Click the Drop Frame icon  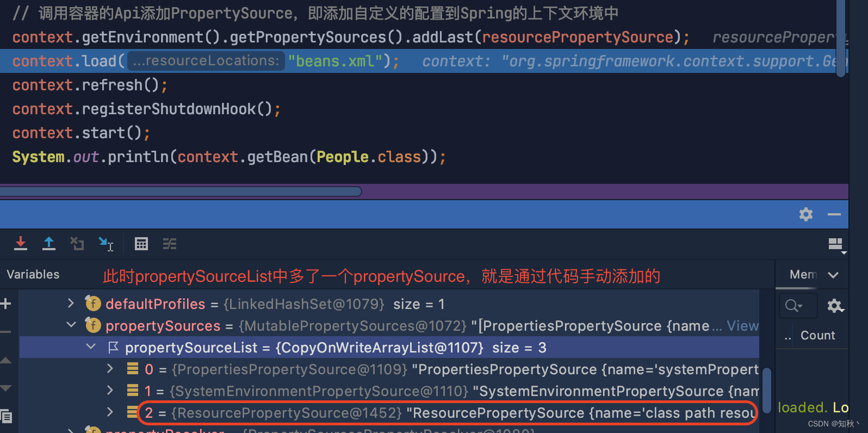click(77, 244)
